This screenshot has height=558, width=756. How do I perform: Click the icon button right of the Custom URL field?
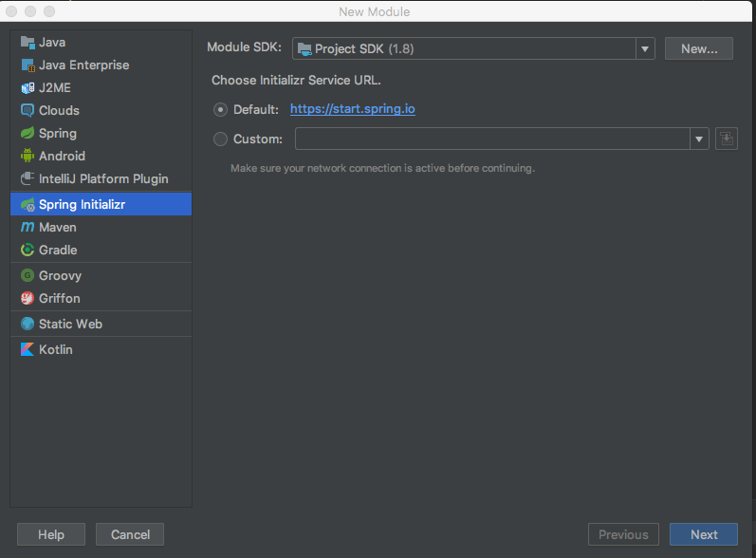click(x=727, y=139)
